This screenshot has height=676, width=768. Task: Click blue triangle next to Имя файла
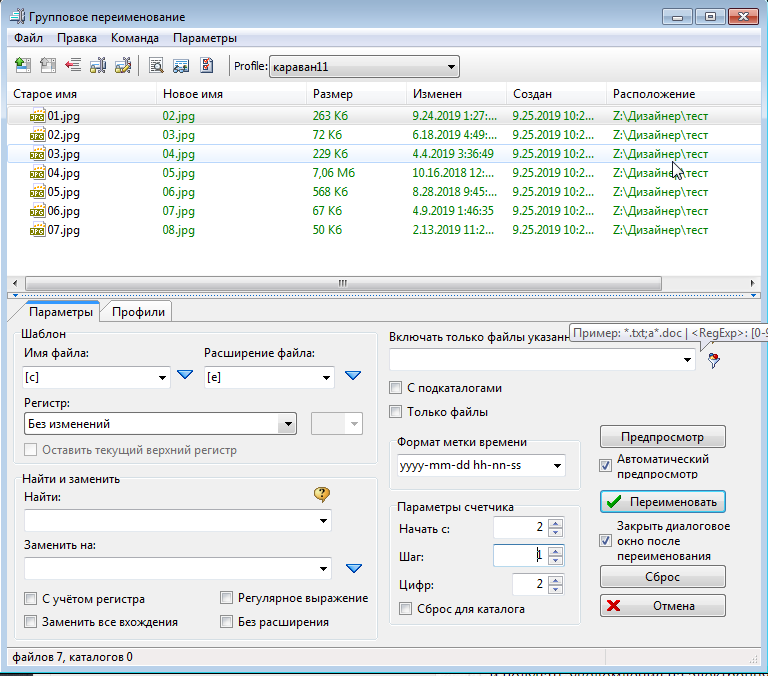pos(184,377)
